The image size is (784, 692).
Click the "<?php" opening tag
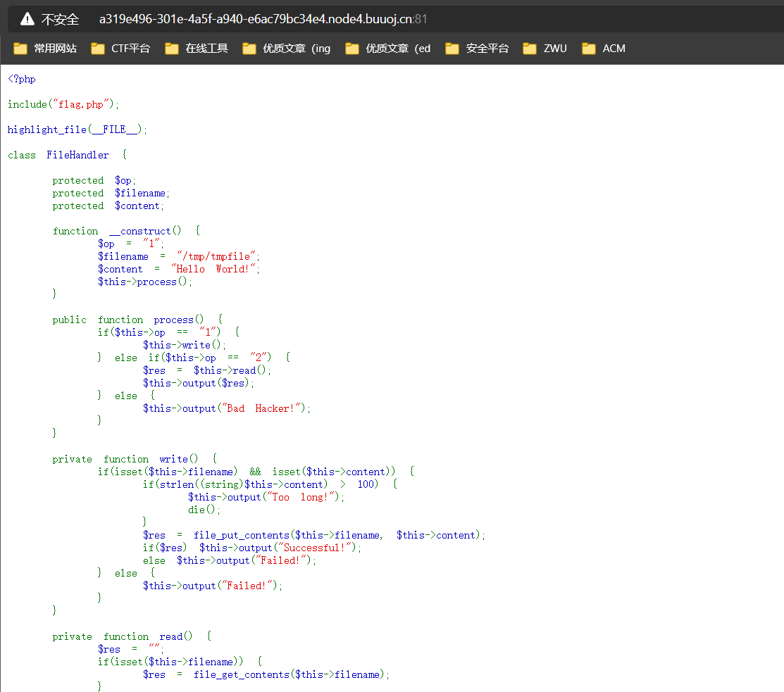coord(22,79)
